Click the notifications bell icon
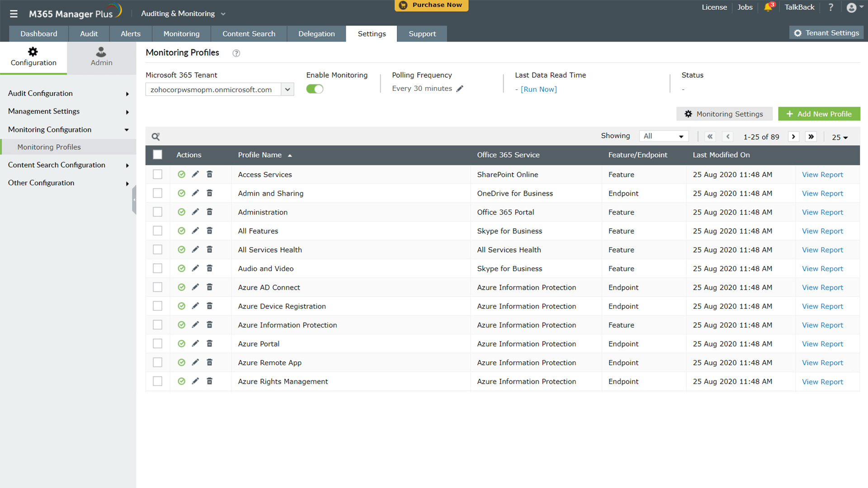 click(x=768, y=8)
